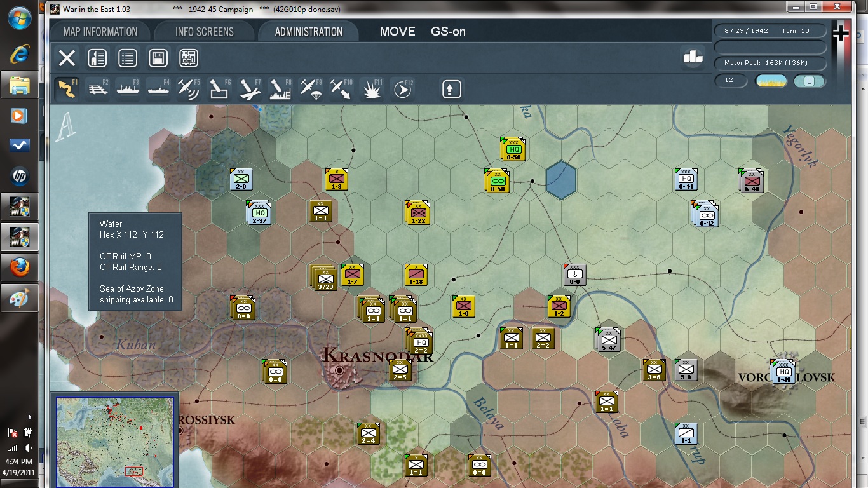Screen dimensions: 868x488
Task: Select F7 bomb airfield mode
Action: [x=250, y=89]
